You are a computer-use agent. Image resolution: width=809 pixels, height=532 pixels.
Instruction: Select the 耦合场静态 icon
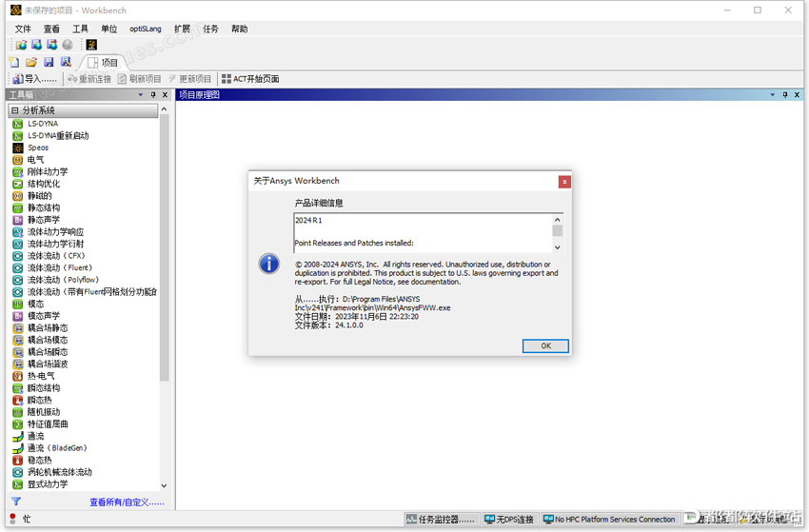pos(17,328)
